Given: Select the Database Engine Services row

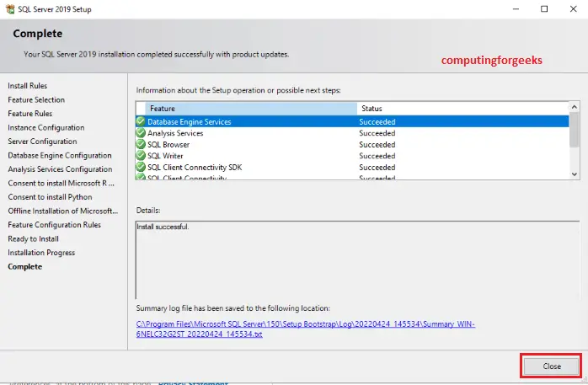Looking at the screenshot, I should pos(352,122).
